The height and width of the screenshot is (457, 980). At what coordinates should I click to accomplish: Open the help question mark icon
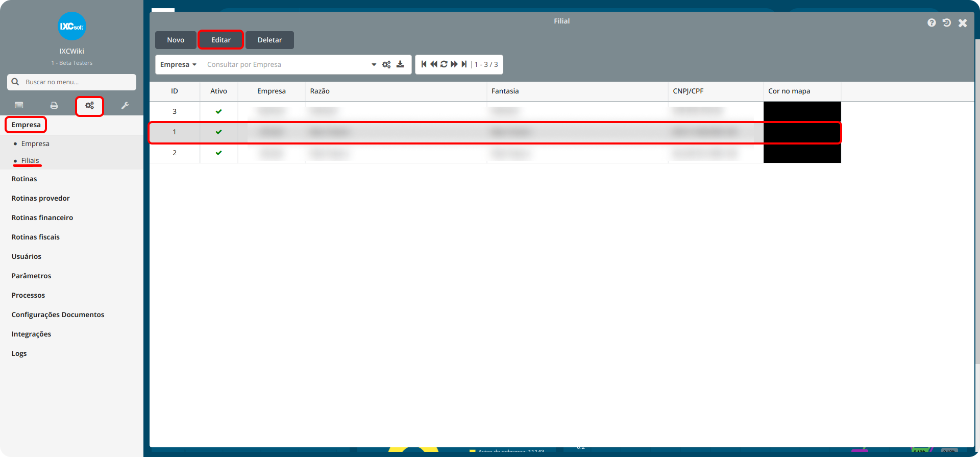point(932,23)
